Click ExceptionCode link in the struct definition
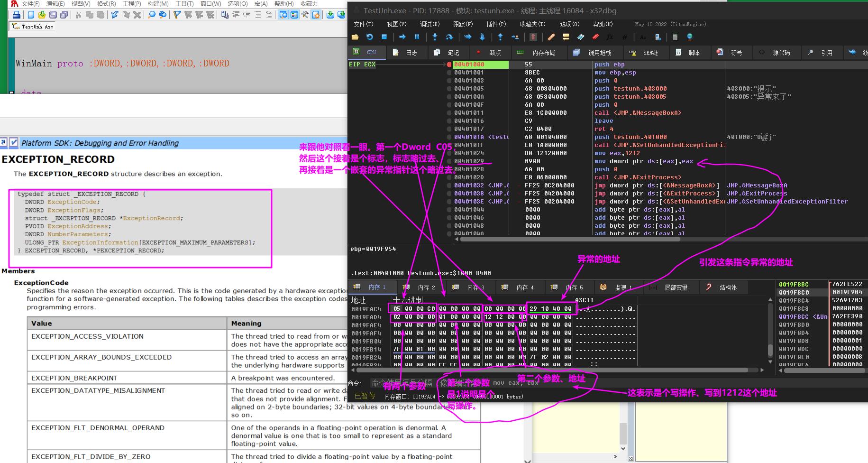 coord(72,202)
